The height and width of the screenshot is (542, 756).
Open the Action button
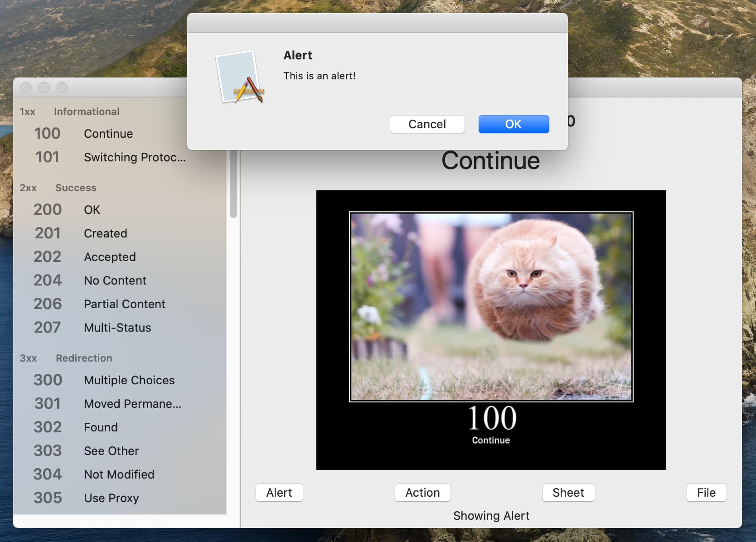pos(422,493)
